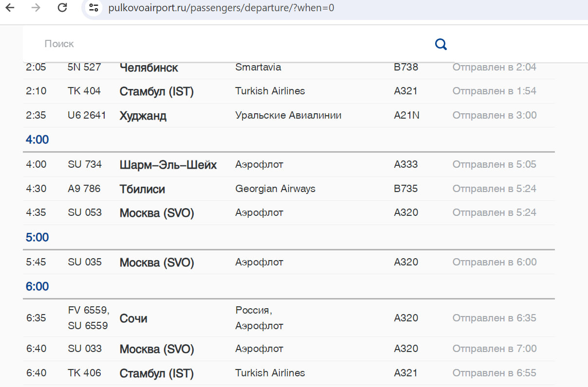
Task: Open the Челябинск flight 5N 527 row
Action: [x=148, y=68]
